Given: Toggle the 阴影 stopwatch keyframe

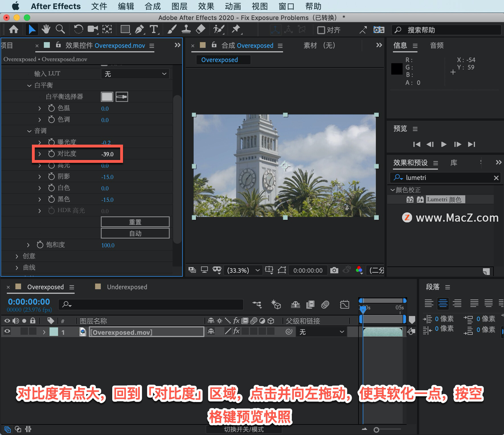Looking at the screenshot, I should click(x=51, y=177).
